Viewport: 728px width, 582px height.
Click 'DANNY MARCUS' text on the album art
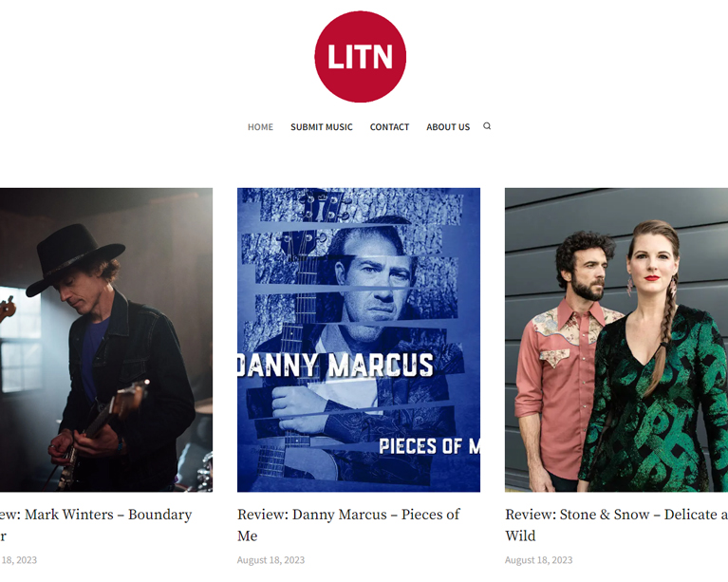(335, 365)
